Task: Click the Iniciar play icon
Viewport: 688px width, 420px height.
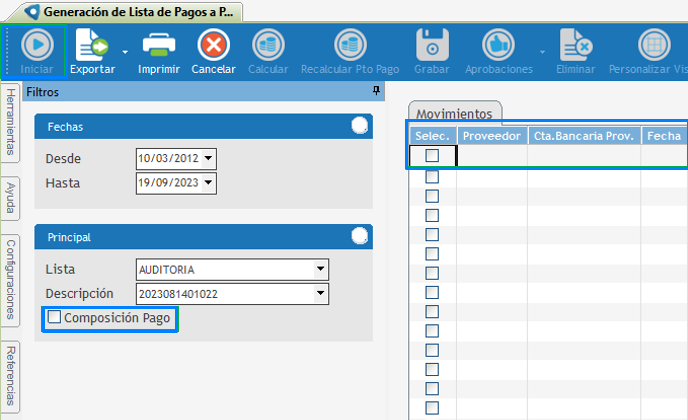Action: click(x=37, y=45)
